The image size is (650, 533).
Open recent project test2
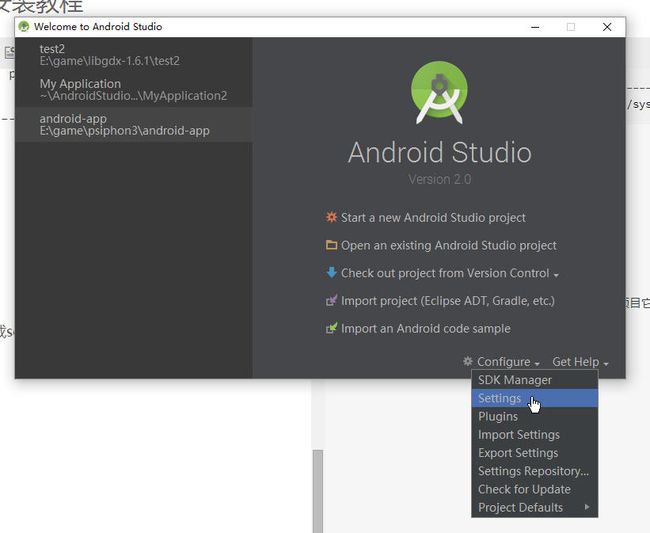[x=133, y=55]
